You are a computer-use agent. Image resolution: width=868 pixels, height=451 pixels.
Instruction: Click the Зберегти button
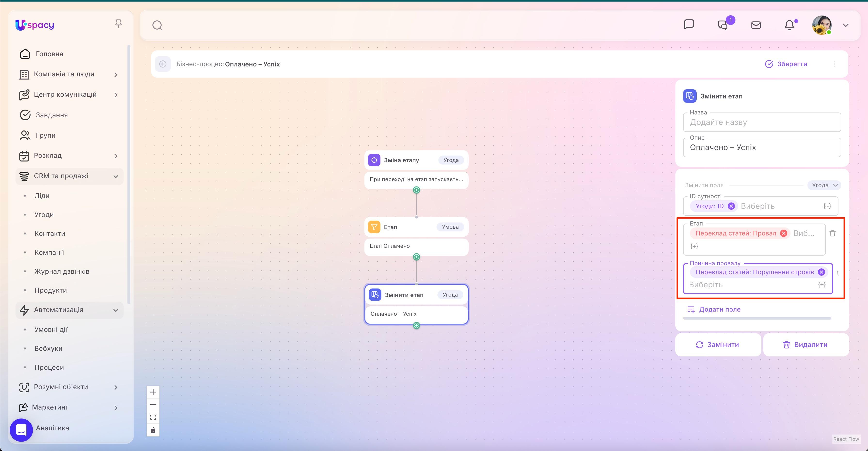(787, 64)
